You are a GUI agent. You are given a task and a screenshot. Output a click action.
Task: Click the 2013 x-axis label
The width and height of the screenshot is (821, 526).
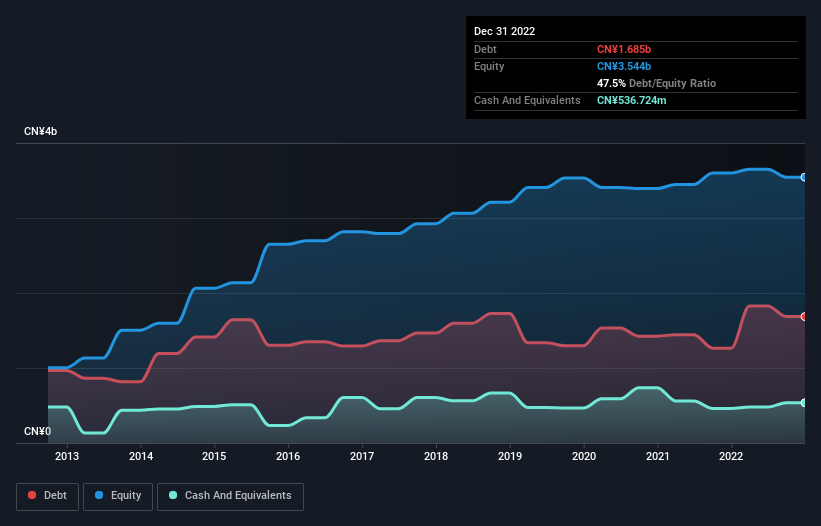pos(67,456)
